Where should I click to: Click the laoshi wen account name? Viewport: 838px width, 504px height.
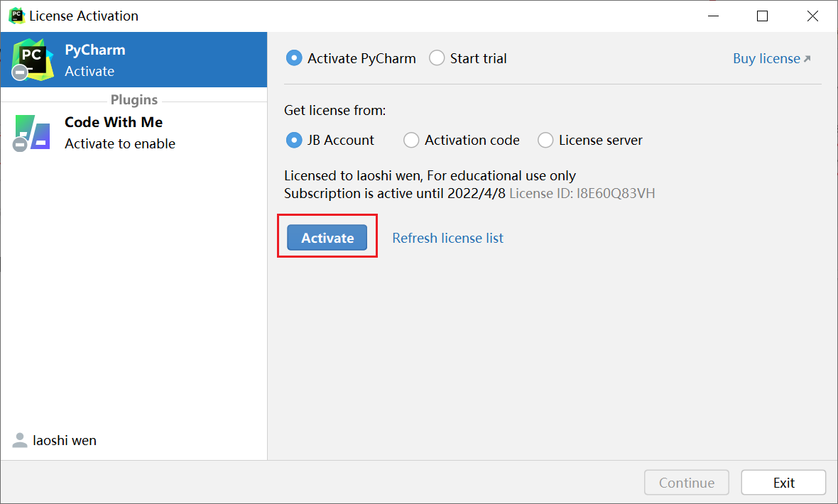(x=65, y=440)
